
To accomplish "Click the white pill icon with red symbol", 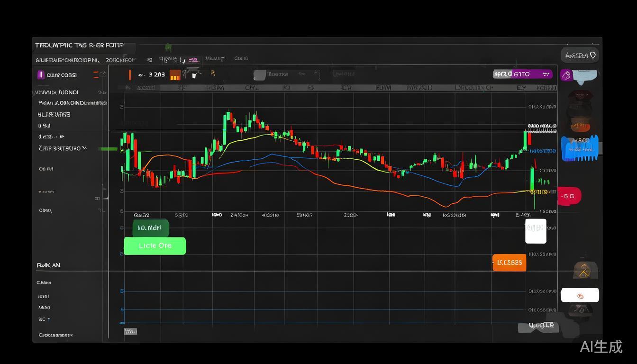I will (x=580, y=295).
